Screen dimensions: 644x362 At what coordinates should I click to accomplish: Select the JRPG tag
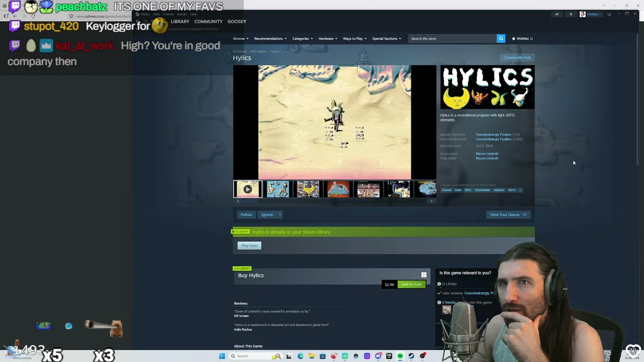click(x=512, y=190)
